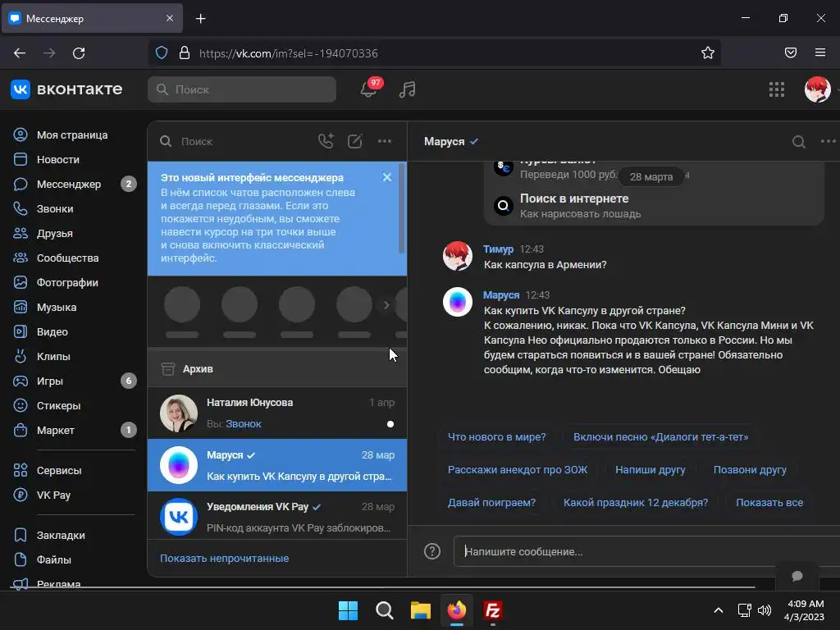Image resolution: width=840 pixels, height=630 pixels.
Task: Click the Маркет bag icon
Action: [x=21, y=430]
